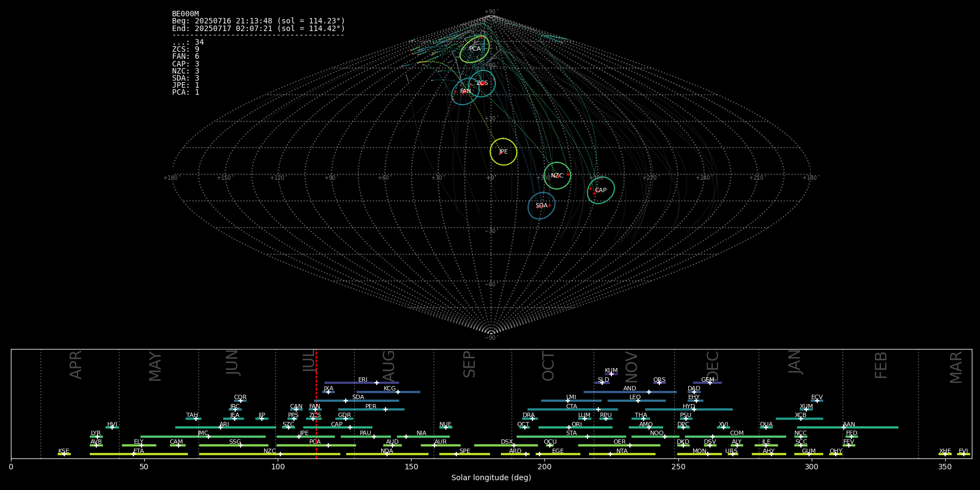Click the JXA shower bar in timeline

tap(328, 391)
